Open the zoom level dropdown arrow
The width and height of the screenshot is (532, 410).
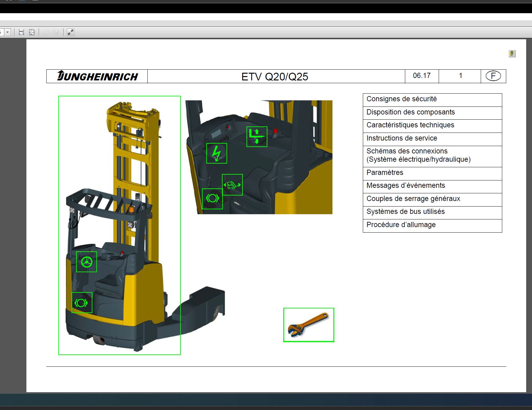click(x=7, y=32)
